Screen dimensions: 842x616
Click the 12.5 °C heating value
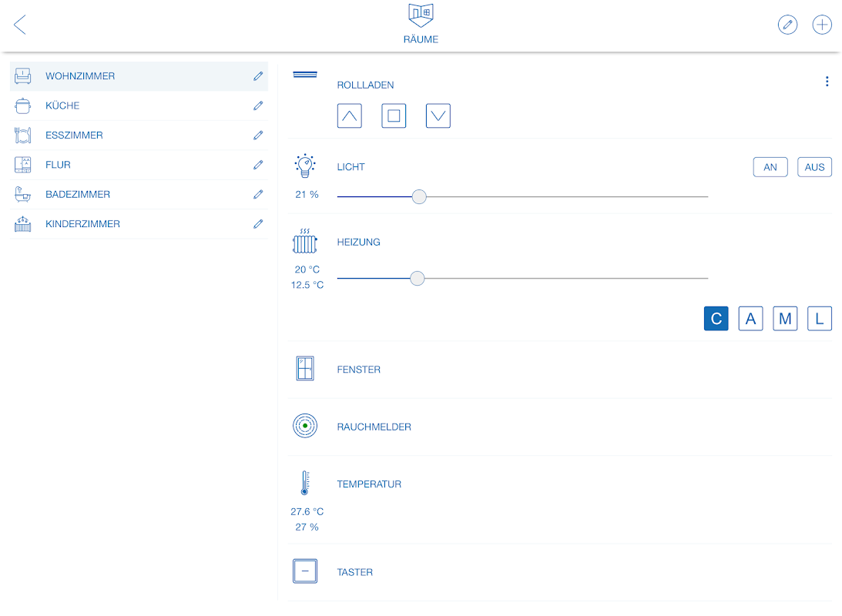point(307,286)
